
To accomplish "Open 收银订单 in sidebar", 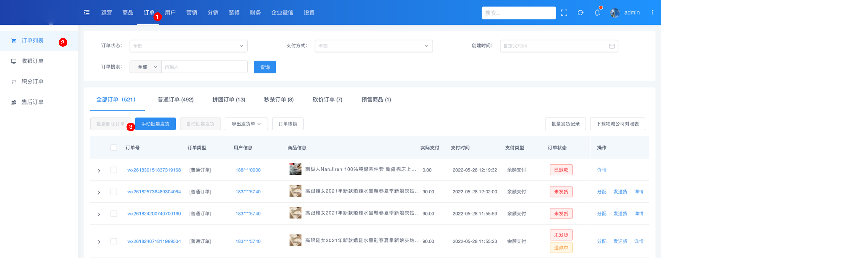I will point(32,61).
